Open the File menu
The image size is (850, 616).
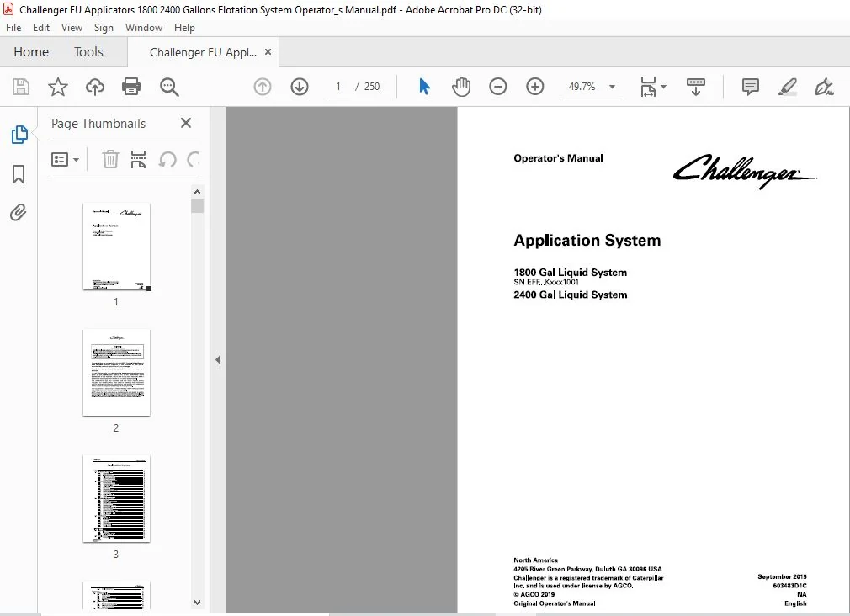tap(13, 28)
